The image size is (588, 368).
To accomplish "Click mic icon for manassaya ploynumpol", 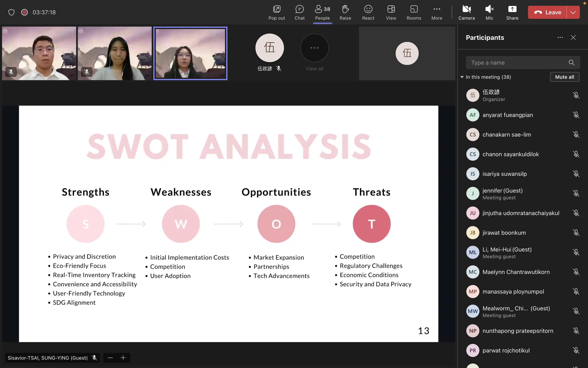I will point(576,292).
